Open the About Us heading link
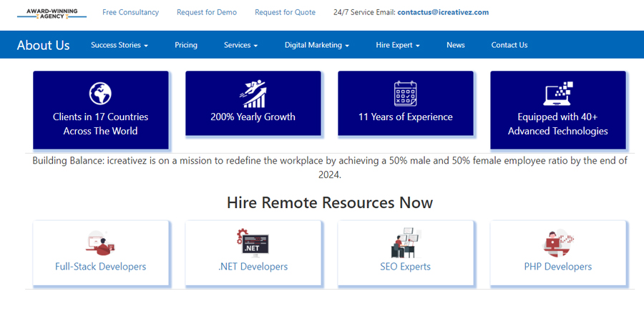Image resolution: width=644 pixels, height=311 pixels. (43, 45)
